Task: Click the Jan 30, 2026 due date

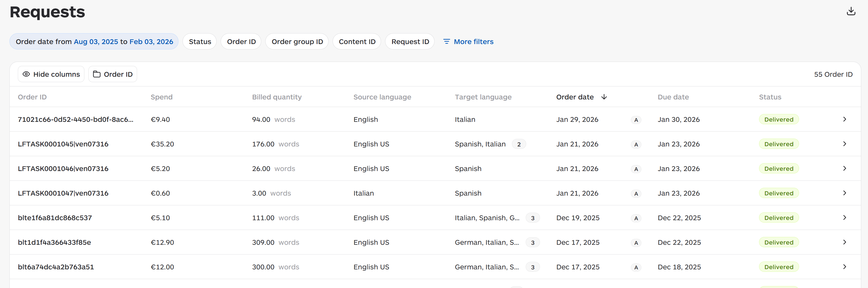Action: click(x=679, y=120)
